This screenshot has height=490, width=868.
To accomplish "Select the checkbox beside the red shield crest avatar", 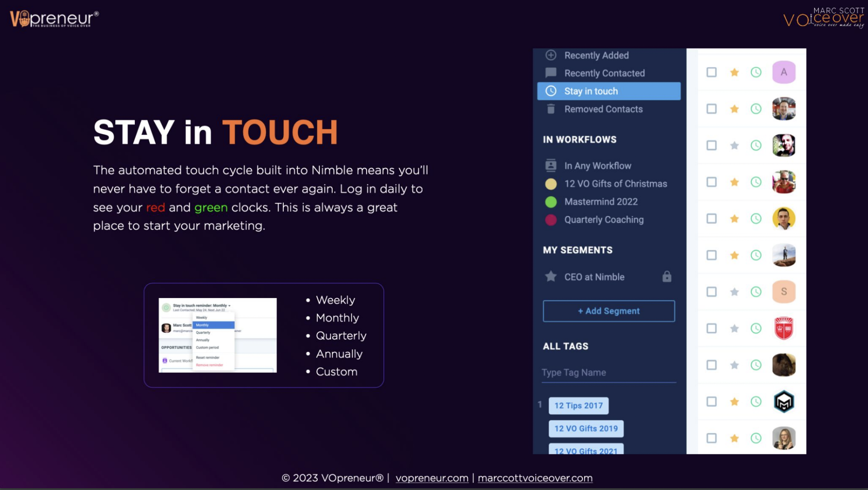I will (711, 329).
